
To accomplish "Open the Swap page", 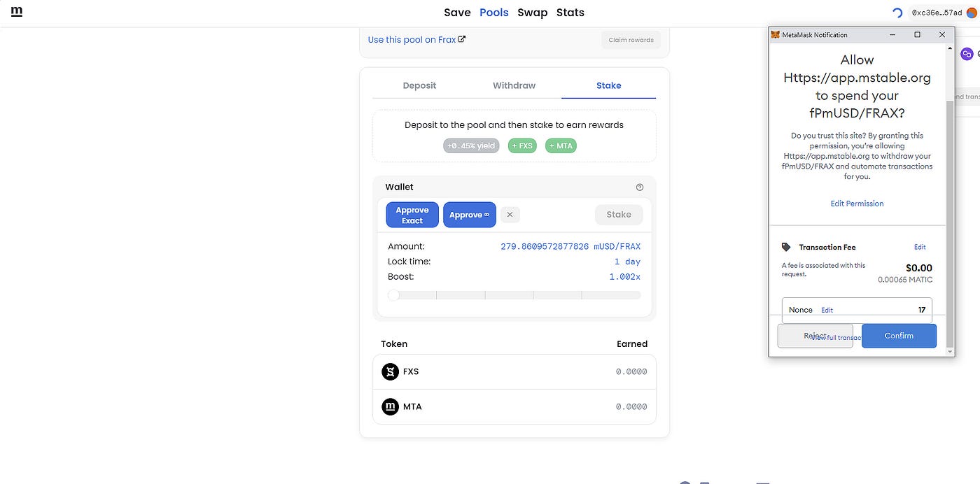I will pos(533,13).
